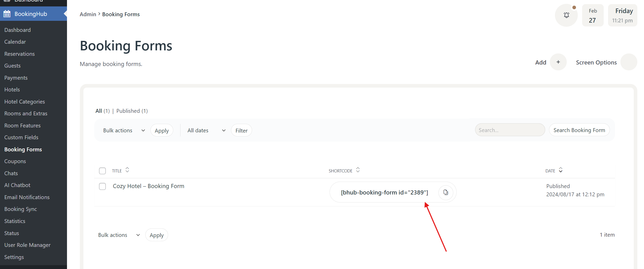Focus the Search input field
The height and width of the screenshot is (269, 644).
point(510,130)
